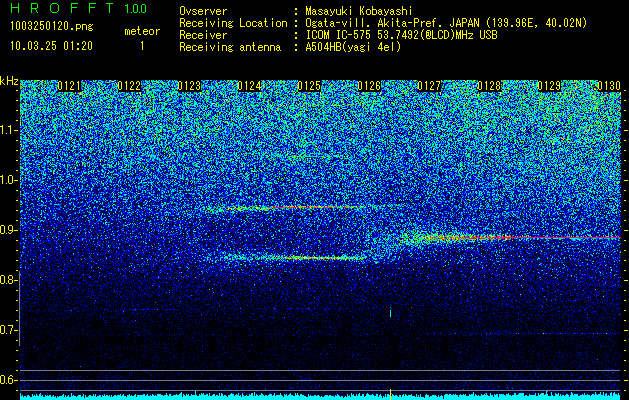Click the 0127 time marker
This screenshot has height=400, width=629.
pyautogui.click(x=429, y=86)
